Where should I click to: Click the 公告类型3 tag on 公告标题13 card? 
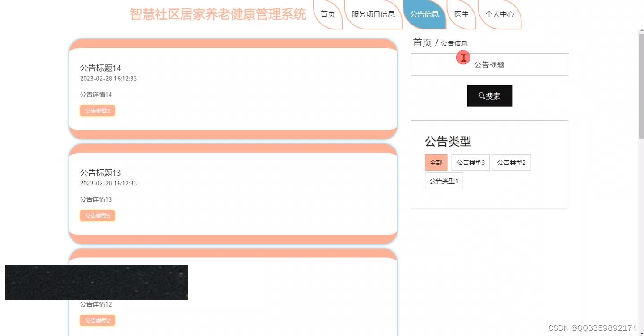coord(97,216)
